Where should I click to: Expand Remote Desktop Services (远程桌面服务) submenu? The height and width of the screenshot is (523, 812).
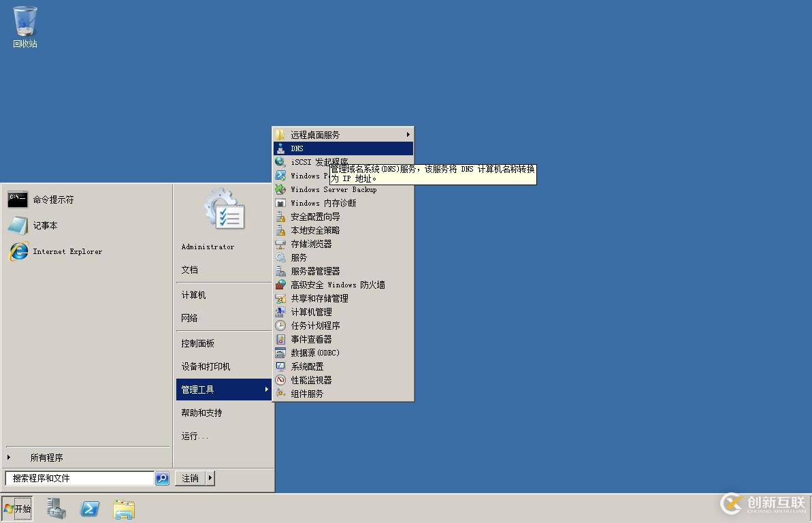[x=343, y=135]
